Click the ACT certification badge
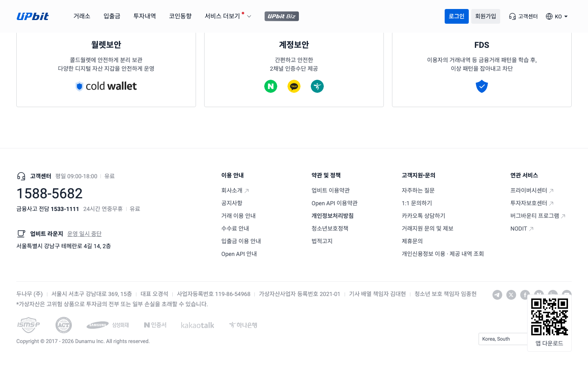 [64, 325]
